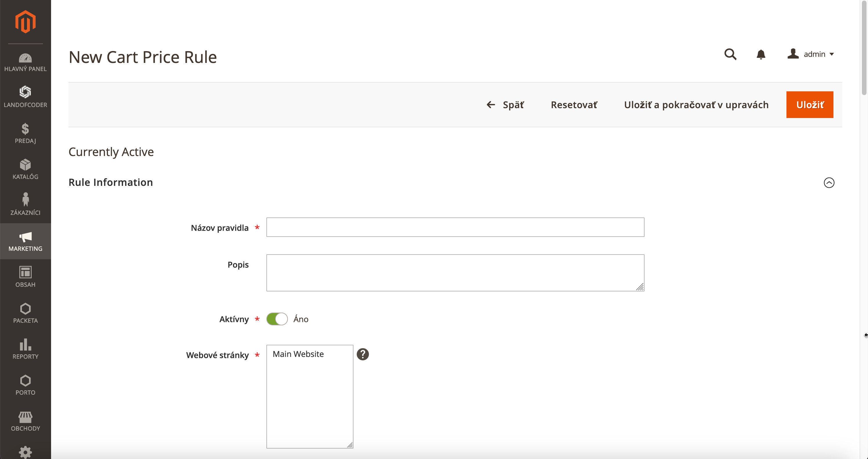Click the Webové stránky help question icon
This screenshot has width=868, height=459.
tap(362, 354)
